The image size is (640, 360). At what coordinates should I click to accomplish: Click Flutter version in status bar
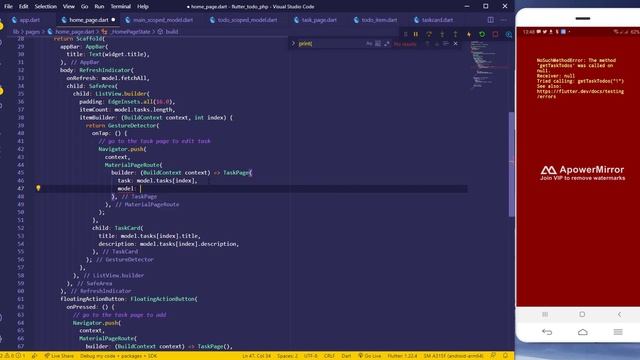[x=402, y=356]
